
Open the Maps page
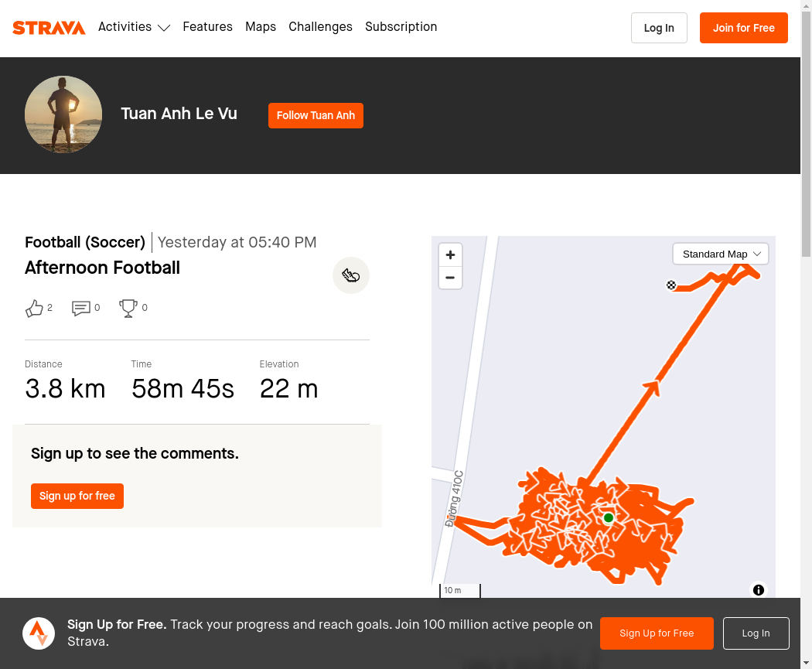pos(261,27)
